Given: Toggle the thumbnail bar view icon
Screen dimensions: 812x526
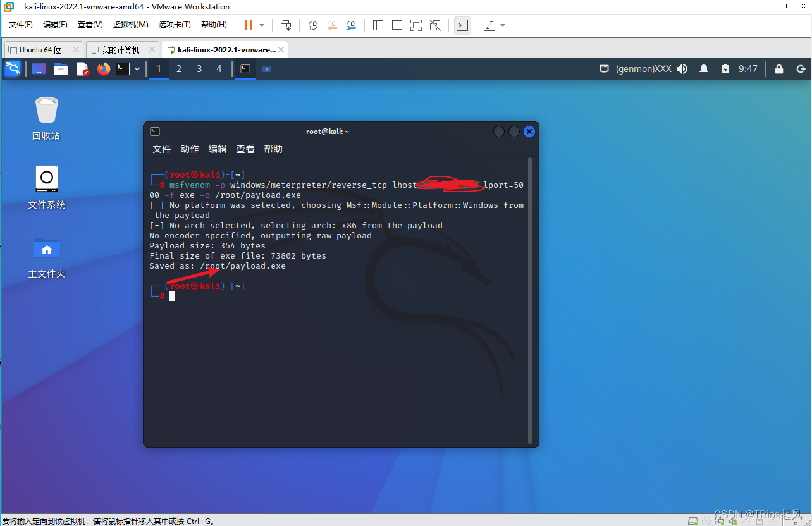Looking at the screenshot, I should pos(397,25).
